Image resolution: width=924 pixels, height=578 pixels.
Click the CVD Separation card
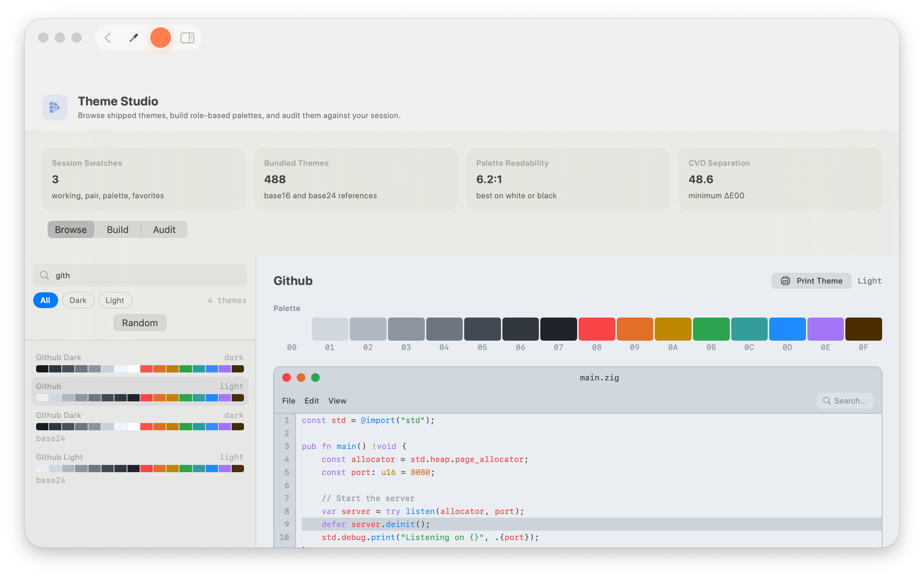click(780, 179)
